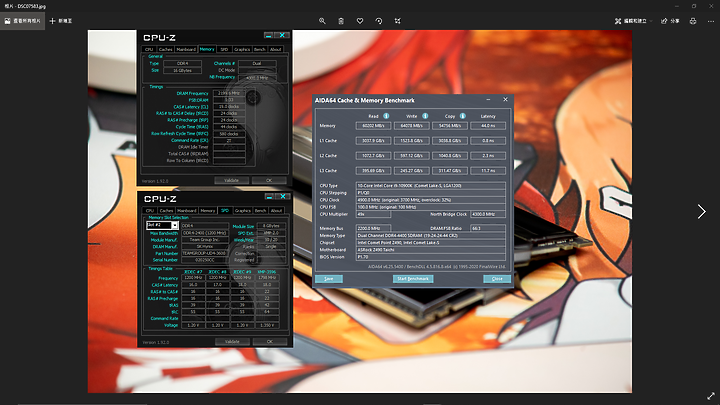Image resolution: width=720 pixels, height=405 pixels.
Task: Click OK in upper CPU-Z window
Action: pyautogui.click(x=269, y=180)
